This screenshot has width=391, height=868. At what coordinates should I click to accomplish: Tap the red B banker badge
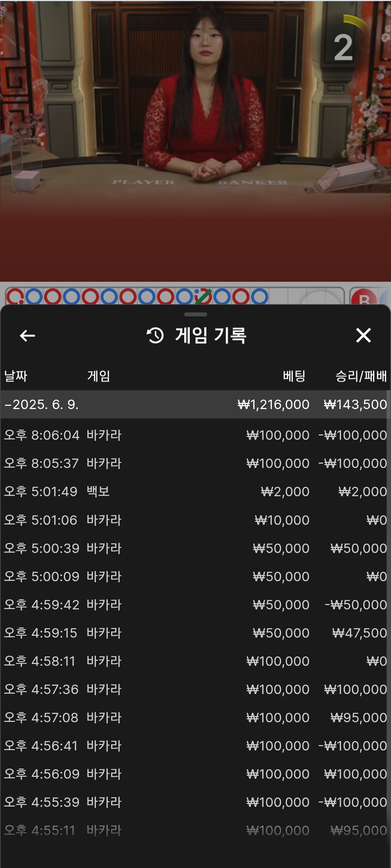click(364, 297)
